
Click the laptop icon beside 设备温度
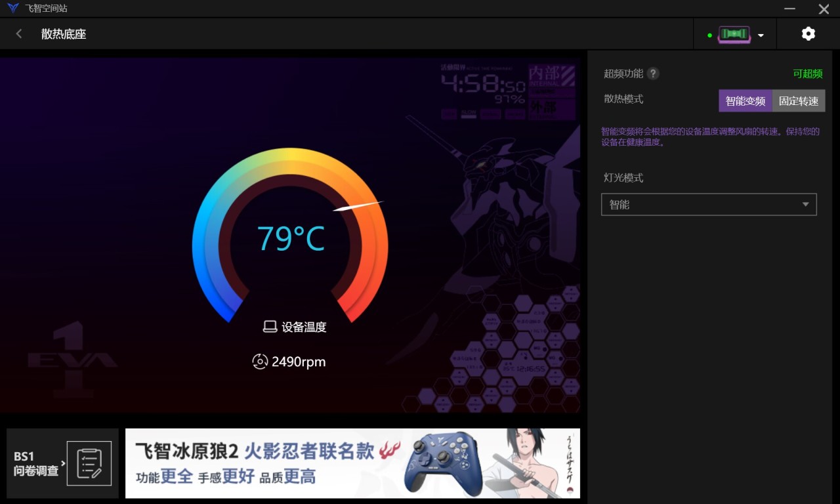tap(270, 327)
